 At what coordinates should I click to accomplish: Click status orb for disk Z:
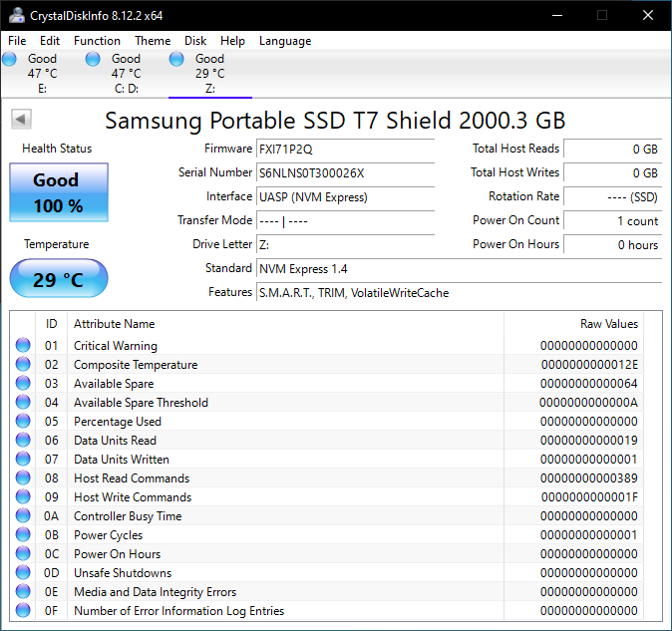[176, 59]
